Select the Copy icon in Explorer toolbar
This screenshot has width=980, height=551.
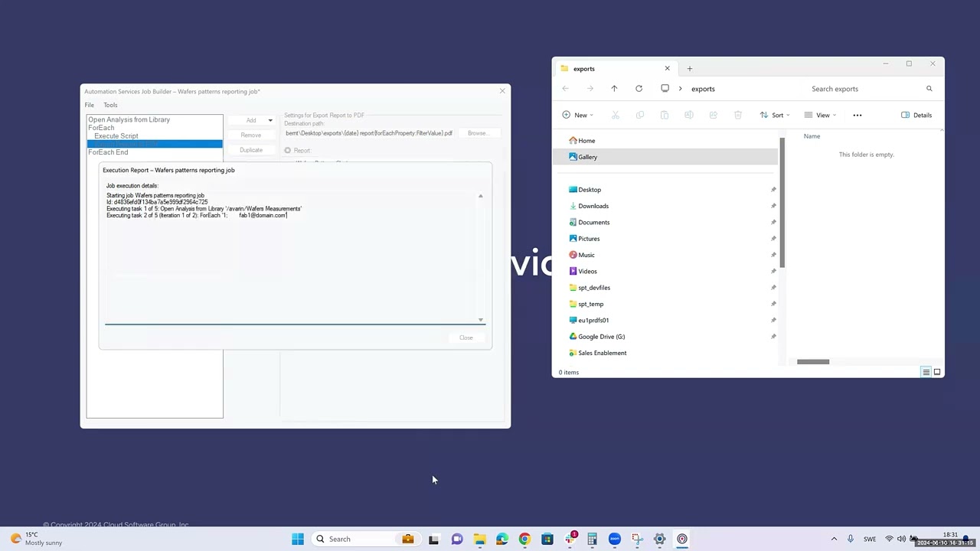(640, 115)
